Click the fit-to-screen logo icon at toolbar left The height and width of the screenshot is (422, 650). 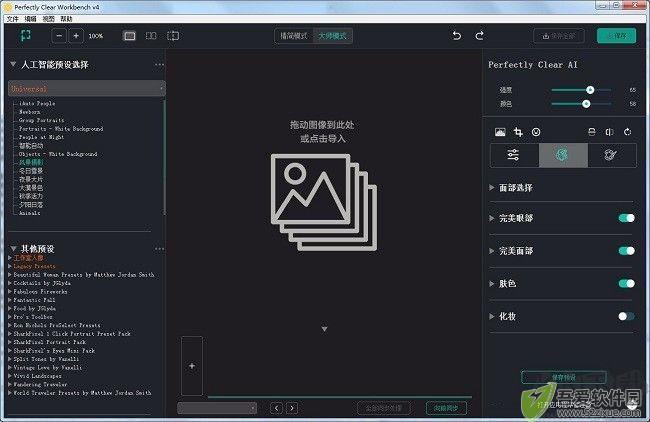[x=26, y=35]
